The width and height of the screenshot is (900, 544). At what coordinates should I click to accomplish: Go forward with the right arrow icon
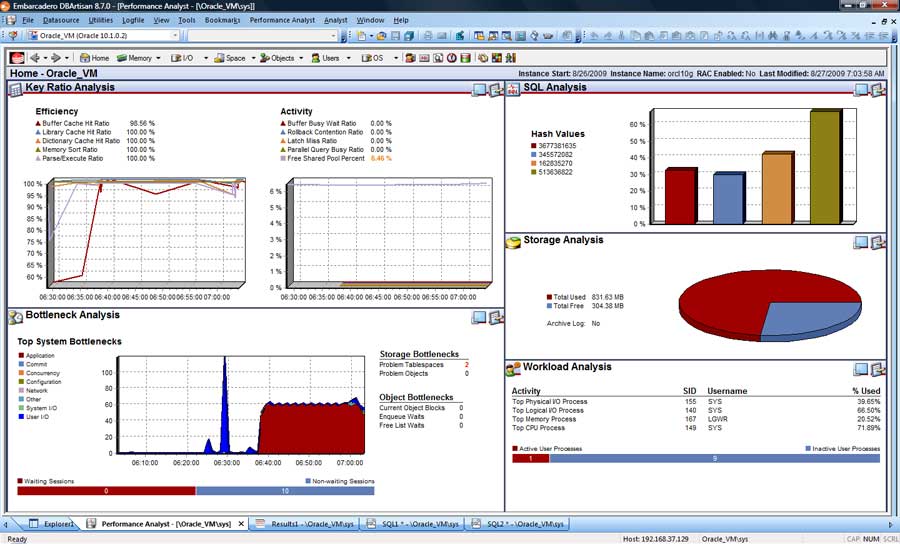pyautogui.click(x=56, y=58)
